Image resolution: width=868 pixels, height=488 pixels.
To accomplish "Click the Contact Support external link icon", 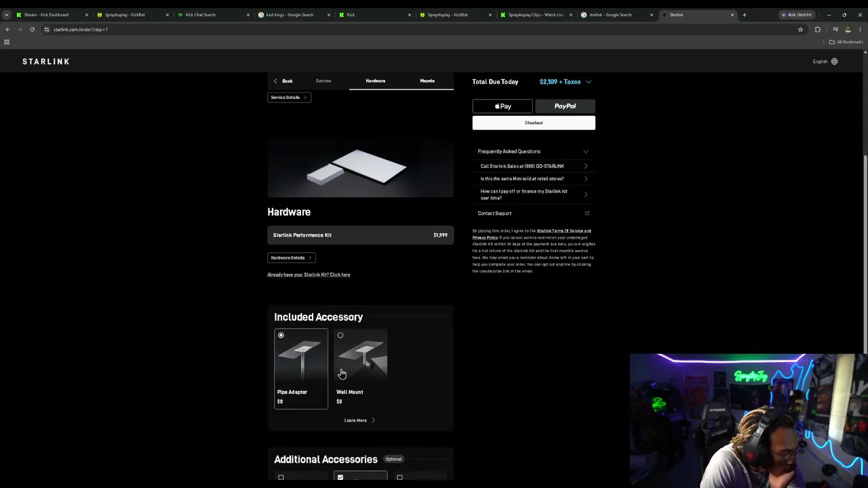I will click(x=587, y=213).
